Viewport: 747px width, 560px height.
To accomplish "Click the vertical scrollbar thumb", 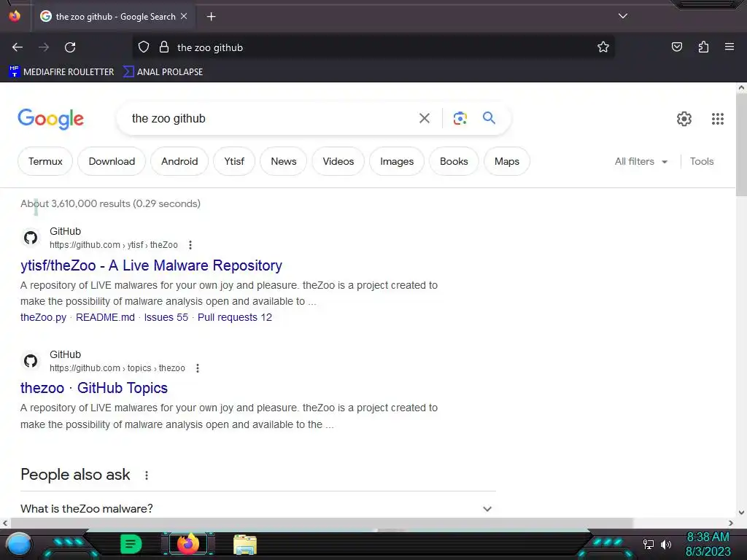I will (741, 145).
